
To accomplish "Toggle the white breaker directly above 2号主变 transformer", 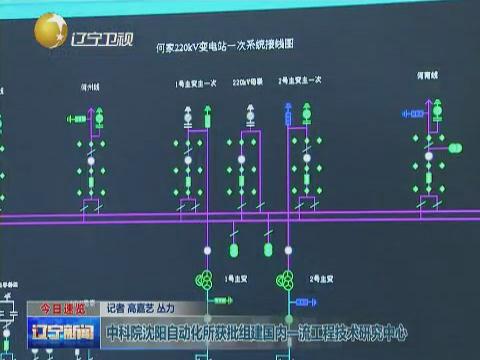I will [x=289, y=250].
